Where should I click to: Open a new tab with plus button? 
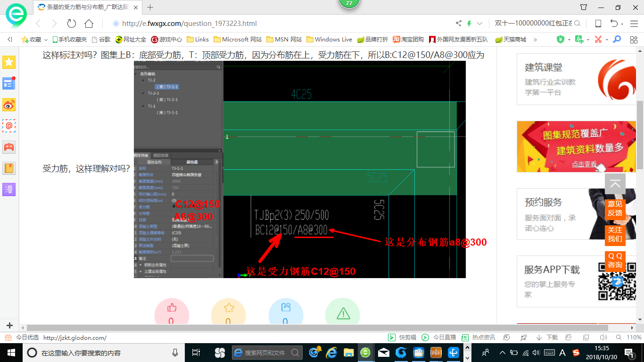click(150, 7)
